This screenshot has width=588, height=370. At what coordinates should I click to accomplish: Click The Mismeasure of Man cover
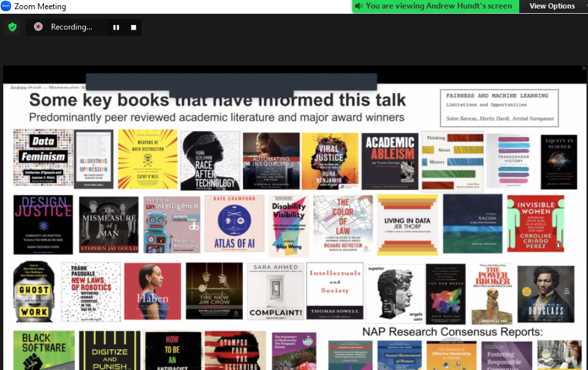[x=109, y=224]
